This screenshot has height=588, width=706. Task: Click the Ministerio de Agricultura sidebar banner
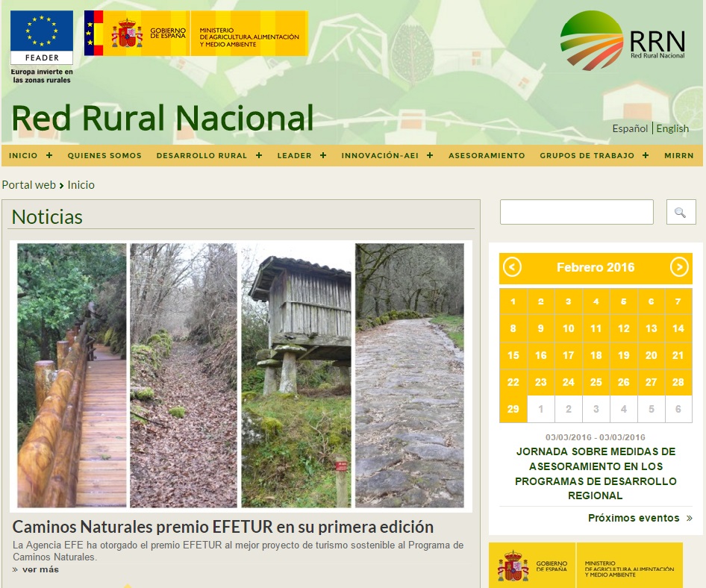click(x=585, y=565)
